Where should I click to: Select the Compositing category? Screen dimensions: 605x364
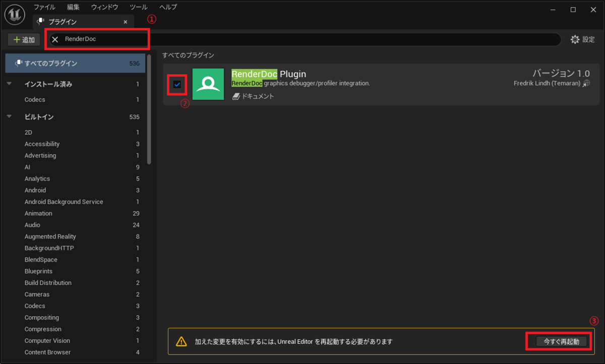pyautogui.click(x=75, y=318)
